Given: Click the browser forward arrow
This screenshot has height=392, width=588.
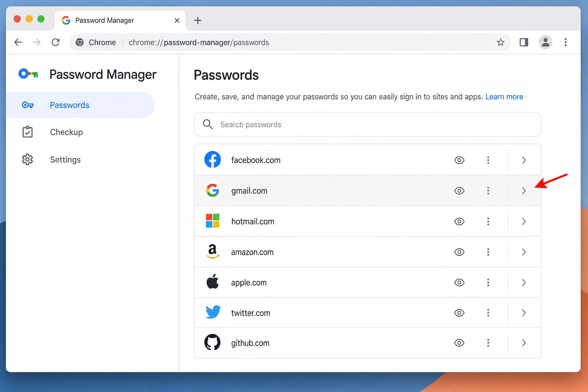Looking at the screenshot, I should [x=37, y=42].
